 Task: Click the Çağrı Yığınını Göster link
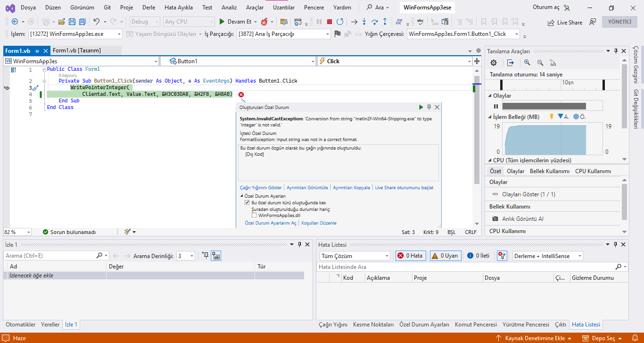[261, 188]
